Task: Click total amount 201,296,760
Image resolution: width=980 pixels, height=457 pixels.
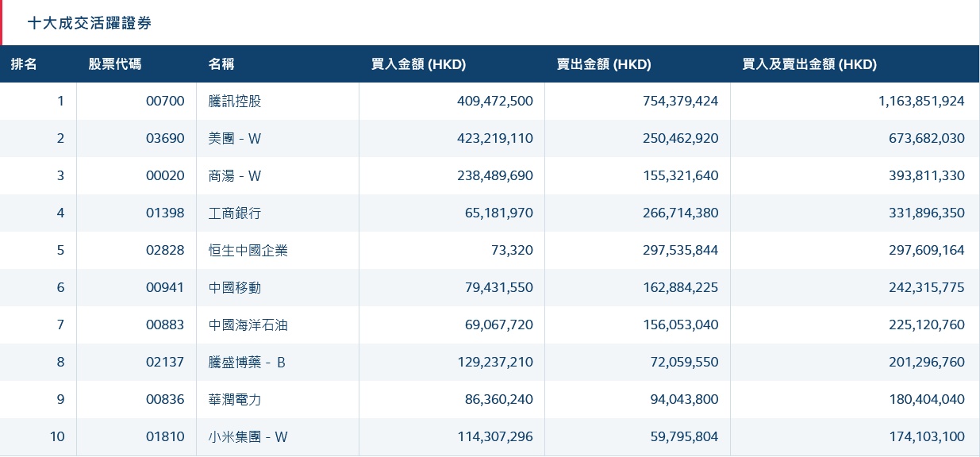Action: [x=927, y=362]
